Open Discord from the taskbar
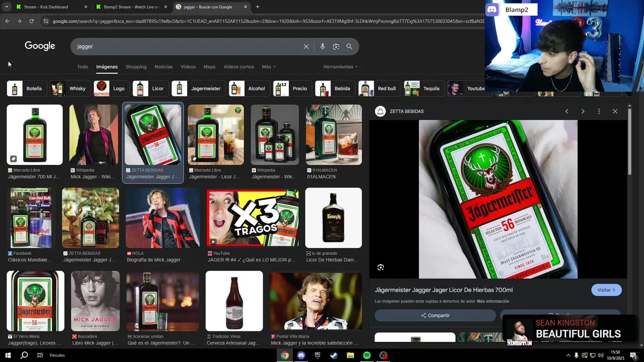The image size is (644, 362). click(x=301, y=355)
